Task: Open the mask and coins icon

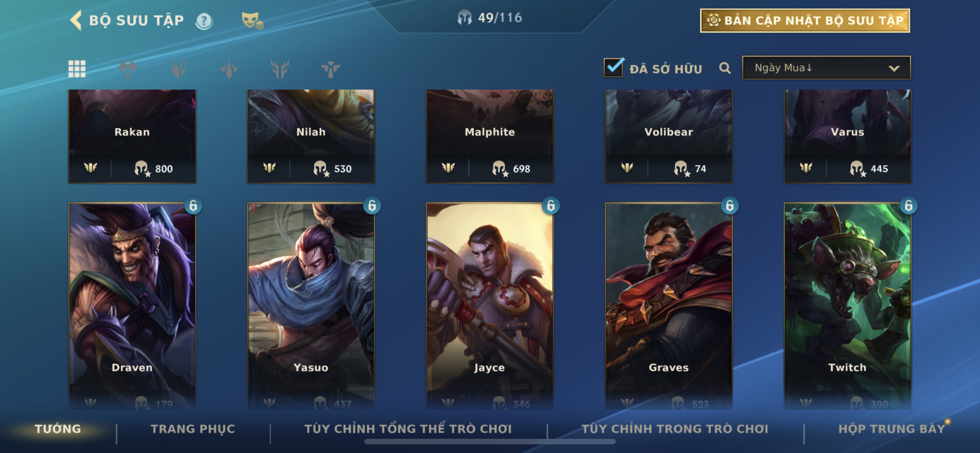Action: click(x=252, y=20)
